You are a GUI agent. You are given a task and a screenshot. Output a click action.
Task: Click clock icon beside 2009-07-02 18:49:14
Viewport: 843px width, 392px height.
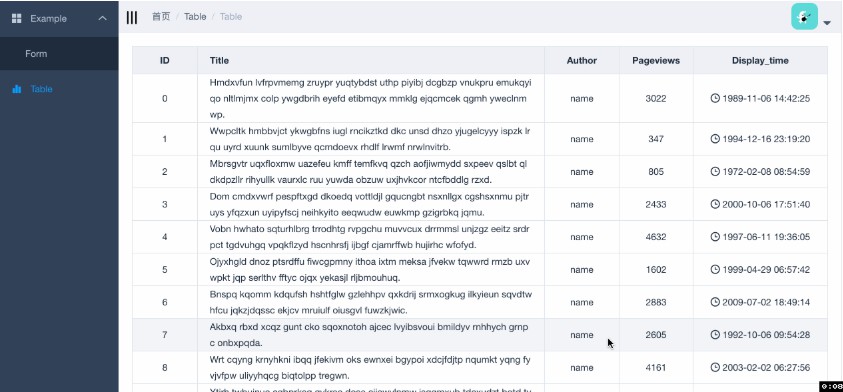(715, 302)
